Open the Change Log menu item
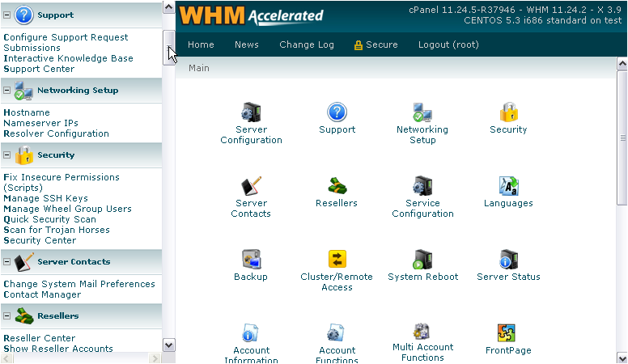 point(307,45)
